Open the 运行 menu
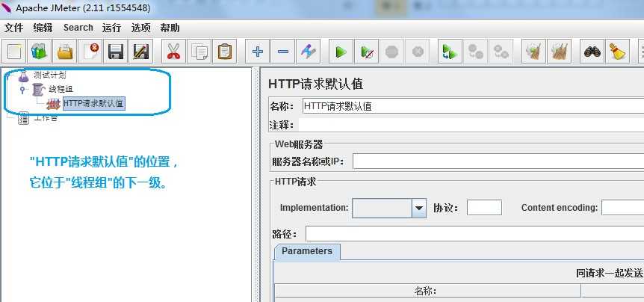644x302 pixels. [112, 28]
